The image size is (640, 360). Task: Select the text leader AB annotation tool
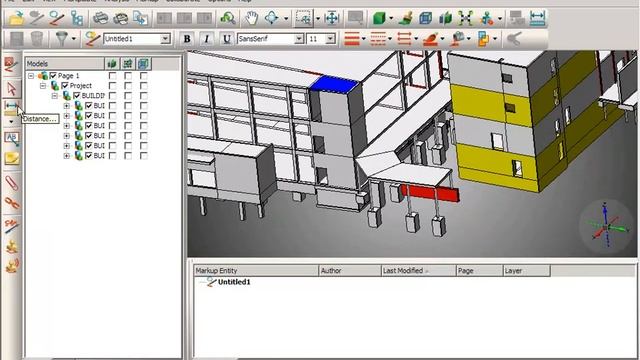click(x=11, y=139)
